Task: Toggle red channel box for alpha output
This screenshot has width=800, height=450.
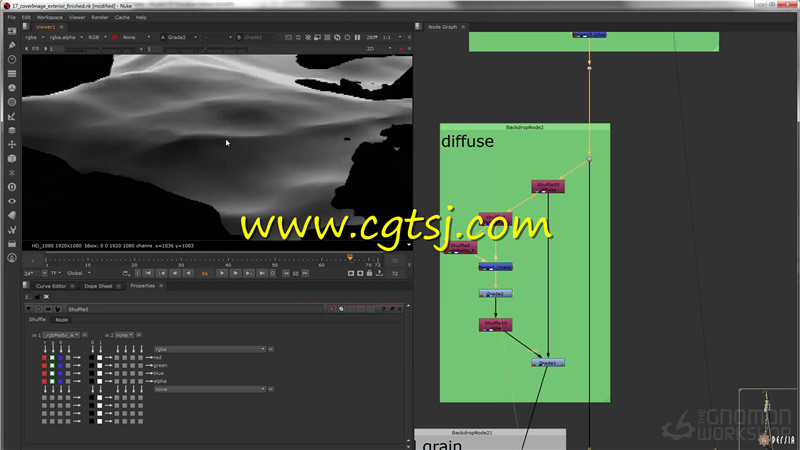Action: 44,381
